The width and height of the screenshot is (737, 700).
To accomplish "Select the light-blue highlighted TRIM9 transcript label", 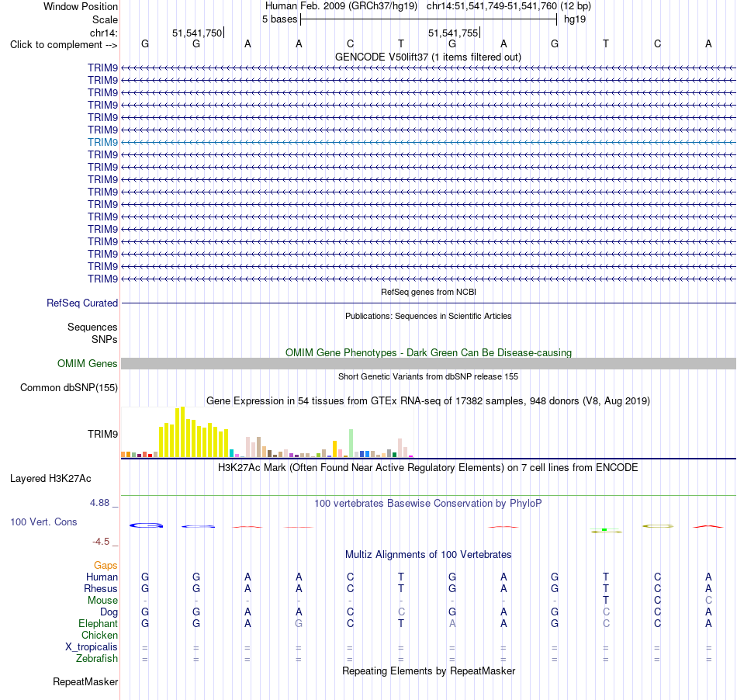I will pyautogui.click(x=102, y=142).
